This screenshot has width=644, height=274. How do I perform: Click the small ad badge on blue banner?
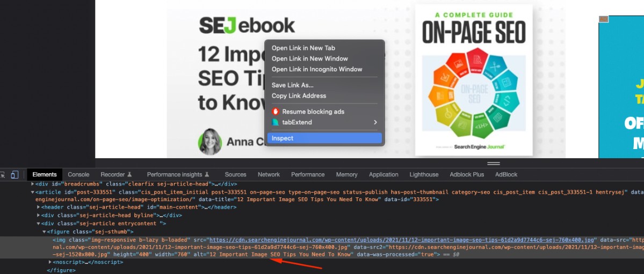pyautogui.click(x=603, y=19)
